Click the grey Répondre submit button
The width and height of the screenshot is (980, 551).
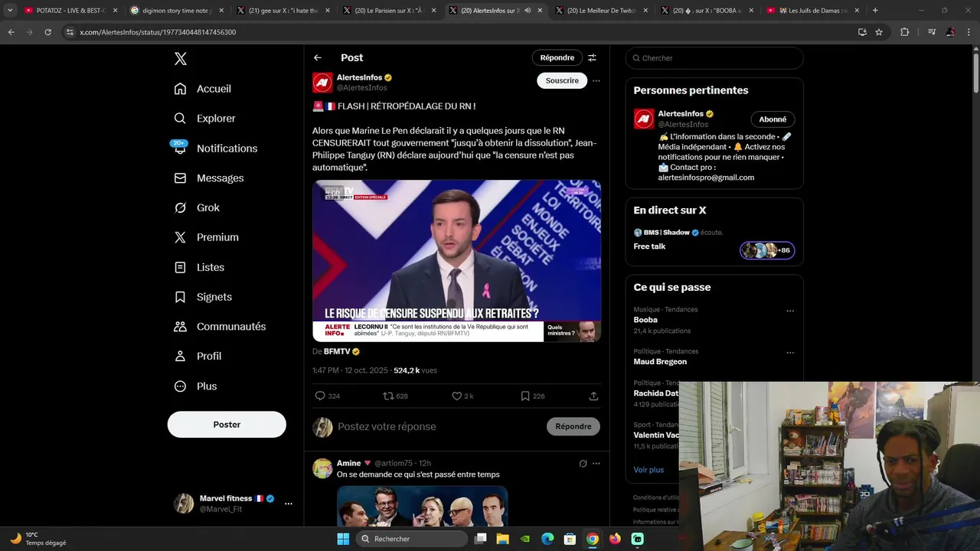[x=573, y=427]
